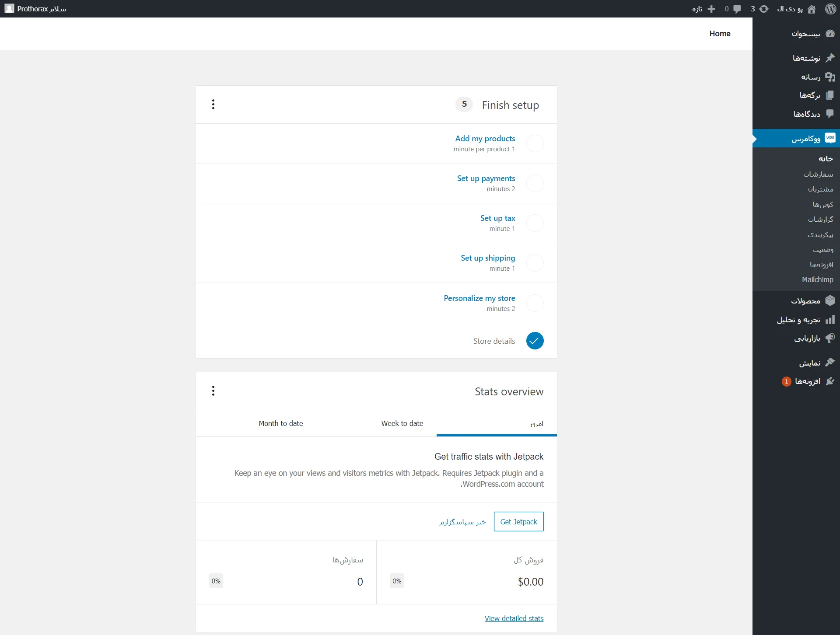The width and height of the screenshot is (840, 635).
Task: Open the dashboard gauge icon in sidebar
Action: [830, 34]
